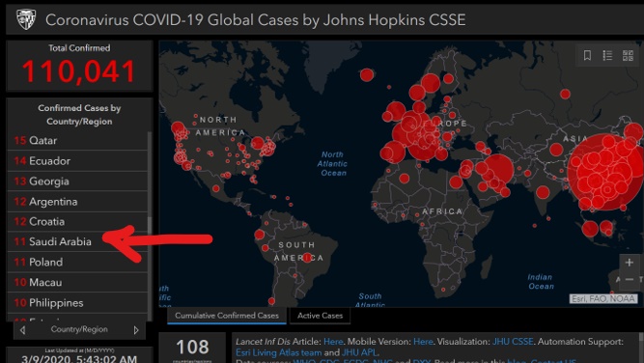Select Saudi Arabia in the country list

click(77, 241)
